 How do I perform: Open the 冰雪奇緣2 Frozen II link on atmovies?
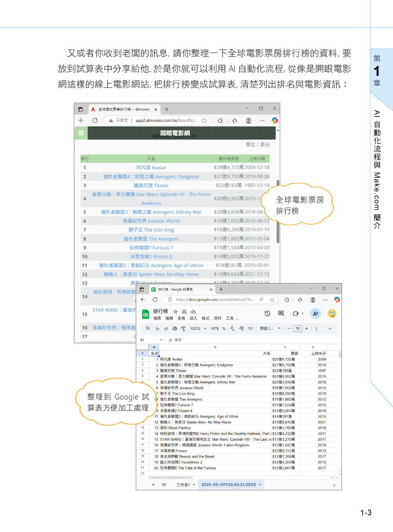tap(151, 256)
